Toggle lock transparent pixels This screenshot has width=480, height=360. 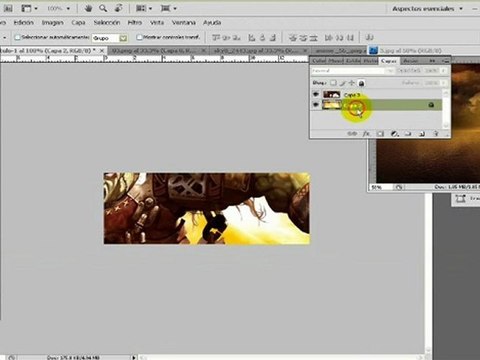pyautogui.click(x=333, y=83)
